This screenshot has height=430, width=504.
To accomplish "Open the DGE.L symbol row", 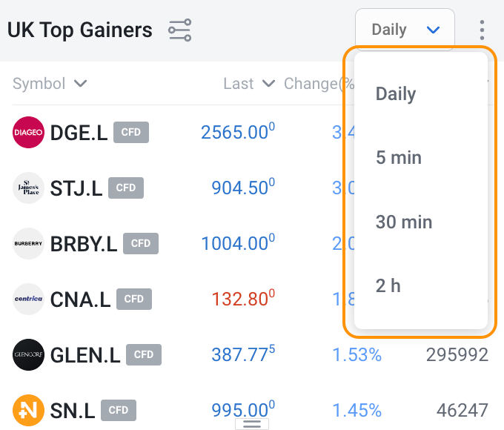I will pos(78,133).
